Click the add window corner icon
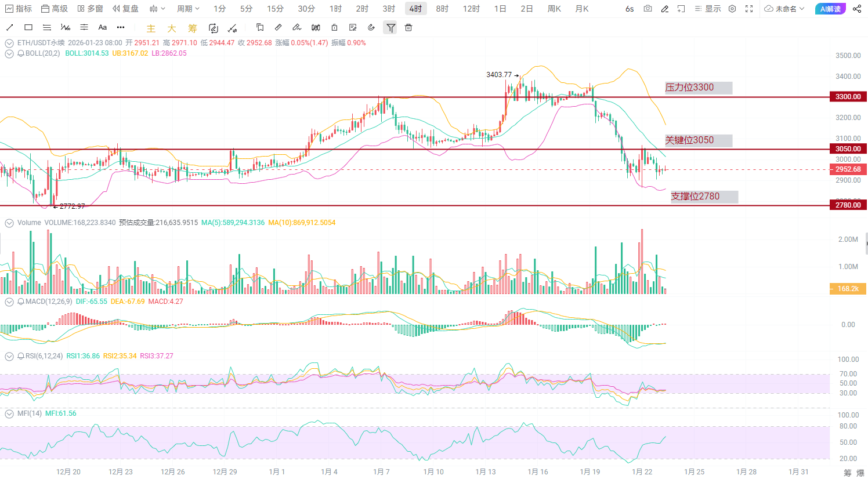 681,9
